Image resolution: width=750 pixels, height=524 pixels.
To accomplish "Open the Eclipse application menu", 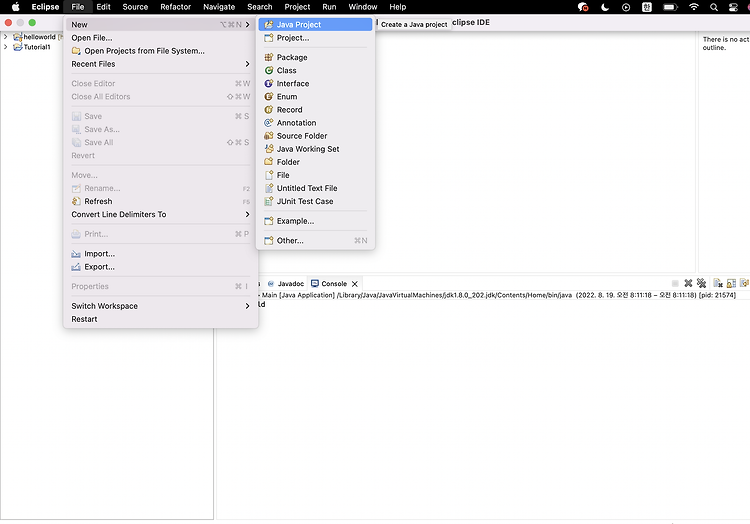I will pos(45,7).
